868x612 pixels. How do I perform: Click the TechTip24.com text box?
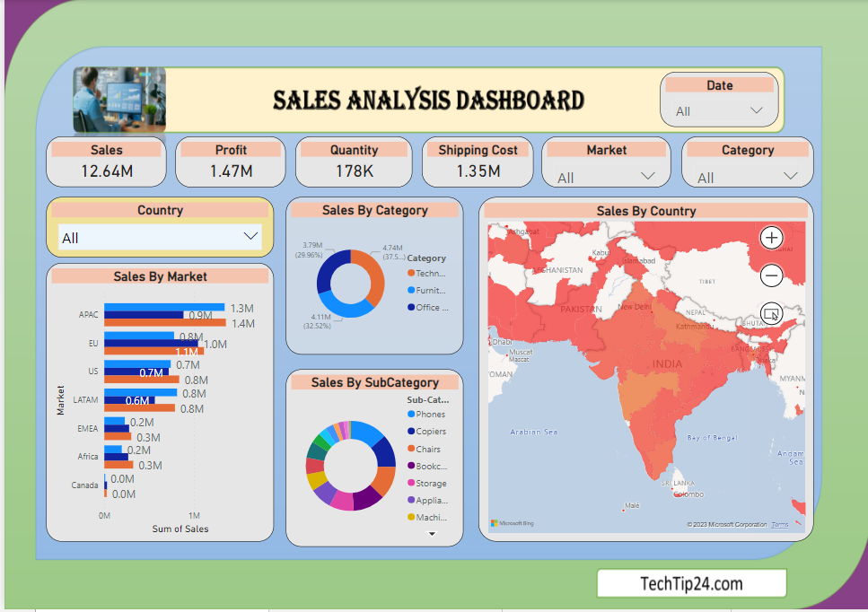click(x=691, y=583)
